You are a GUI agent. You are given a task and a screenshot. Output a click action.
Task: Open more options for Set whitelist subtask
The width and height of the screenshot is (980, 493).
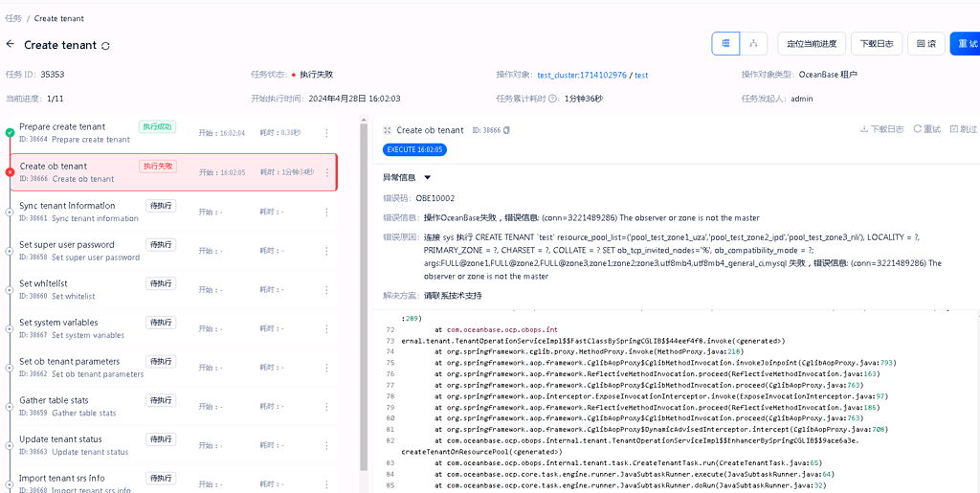(x=326, y=290)
